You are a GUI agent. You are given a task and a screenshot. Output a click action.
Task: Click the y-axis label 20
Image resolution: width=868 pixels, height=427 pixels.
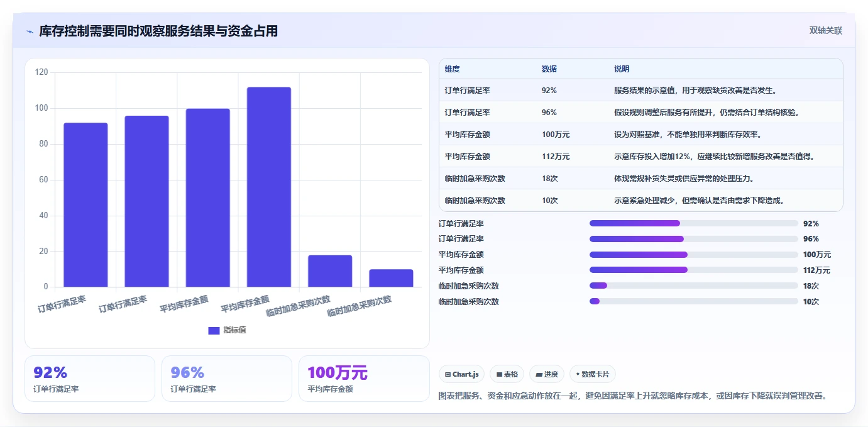coord(43,252)
